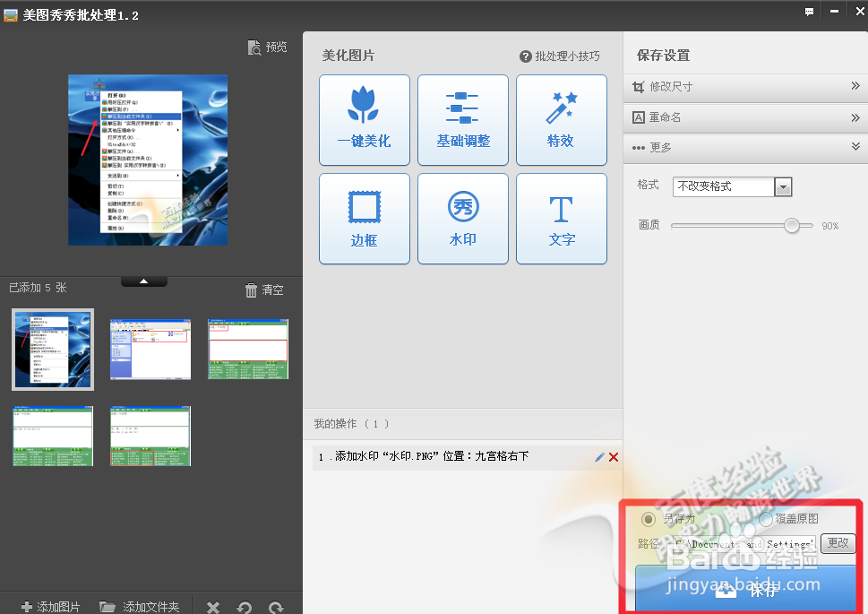Screen dimensions: 868x614
Task: Select the second thumbnail in second row
Action: 150,437
